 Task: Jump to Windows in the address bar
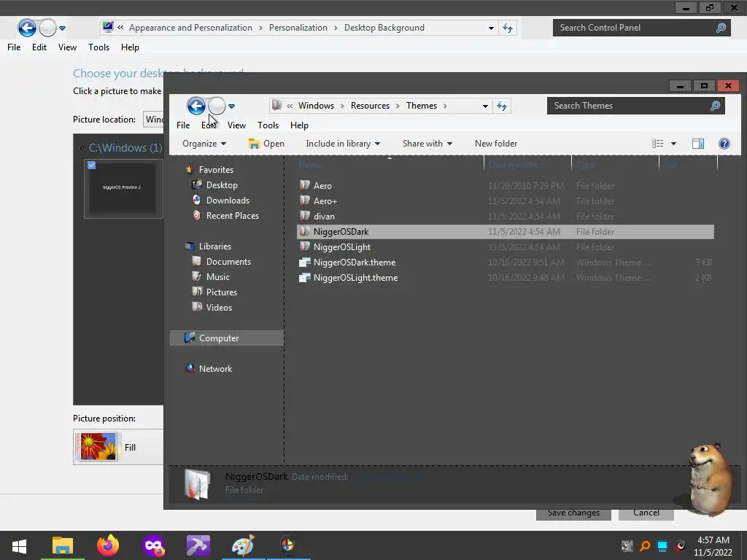[317, 106]
